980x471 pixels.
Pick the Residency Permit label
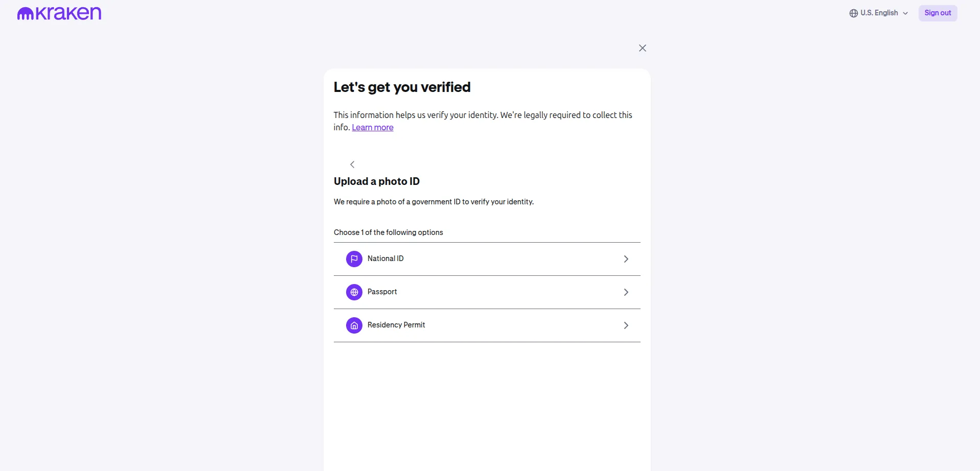[396, 325]
